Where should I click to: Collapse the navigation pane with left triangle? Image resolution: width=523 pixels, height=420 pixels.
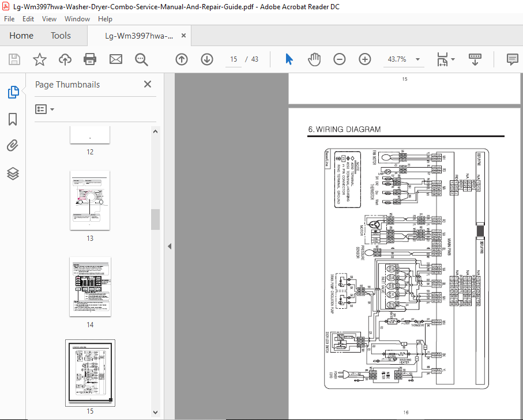tap(170, 247)
